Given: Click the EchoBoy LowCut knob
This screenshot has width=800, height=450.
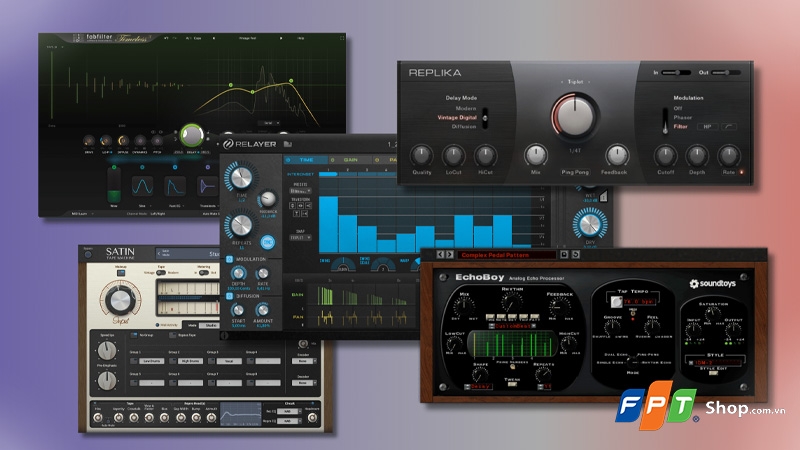Looking at the screenshot, I should tap(456, 344).
